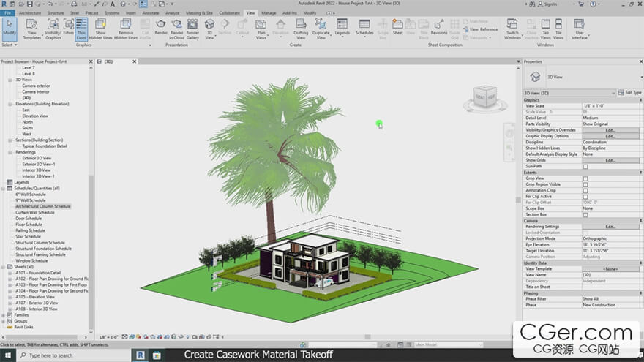Image resolution: width=644 pixels, height=362 pixels.
Task: Switch to the Collaborate ribbon tab
Action: (x=229, y=13)
